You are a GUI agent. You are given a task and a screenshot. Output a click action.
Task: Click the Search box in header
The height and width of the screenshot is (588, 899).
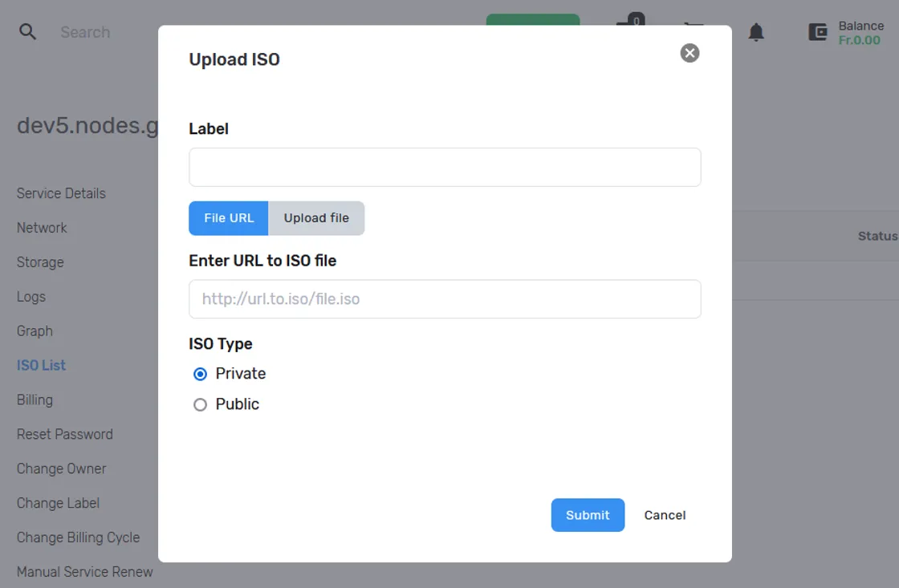coord(85,32)
